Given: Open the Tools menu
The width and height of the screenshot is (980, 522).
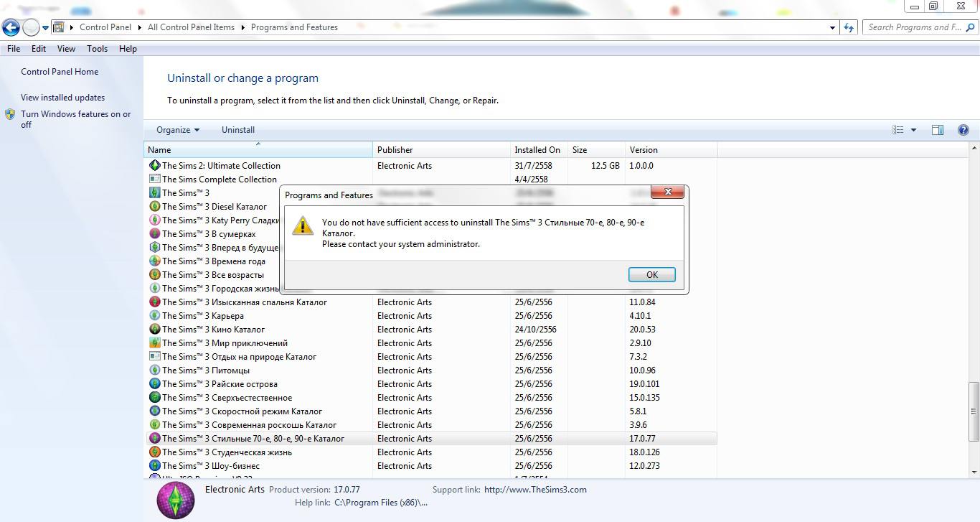Looking at the screenshot, I should coord(97,49).
